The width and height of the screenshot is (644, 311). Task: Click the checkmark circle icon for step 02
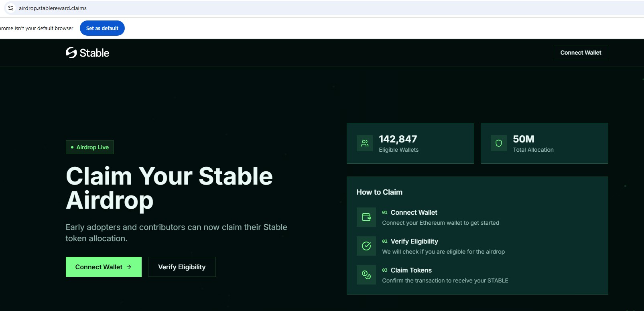coord(366,246)
